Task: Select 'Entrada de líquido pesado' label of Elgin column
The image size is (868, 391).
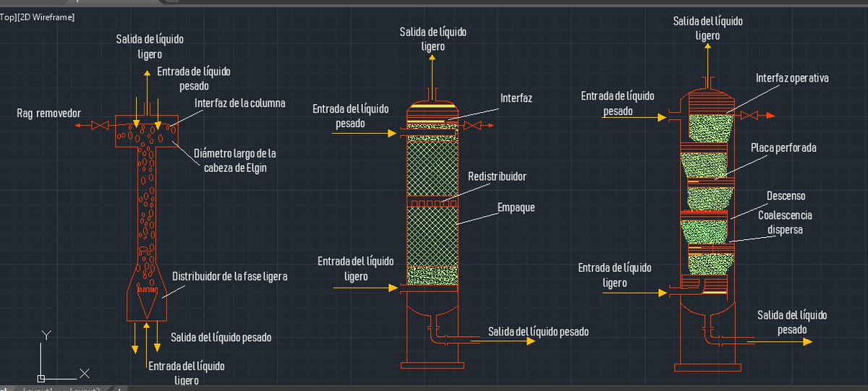Action: [194, 79]
